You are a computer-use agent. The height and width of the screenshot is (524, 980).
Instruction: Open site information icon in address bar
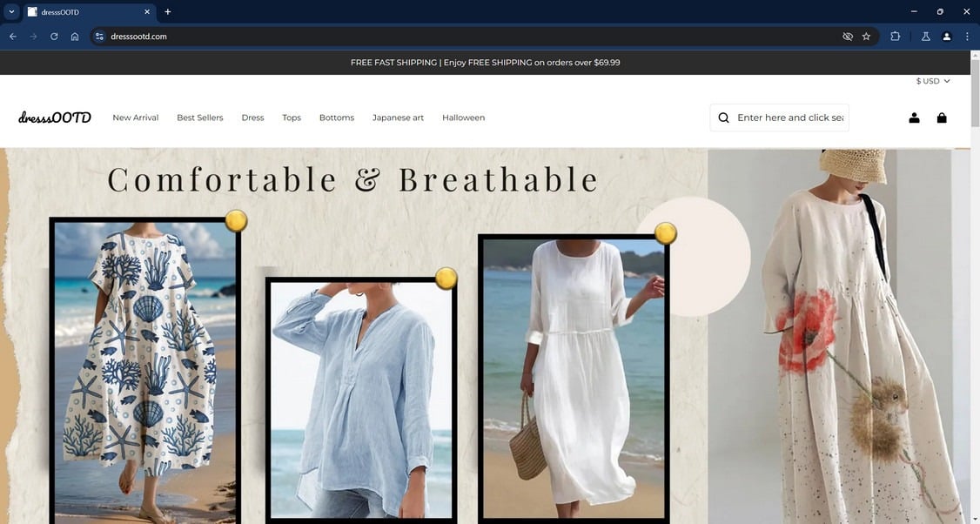99,37
